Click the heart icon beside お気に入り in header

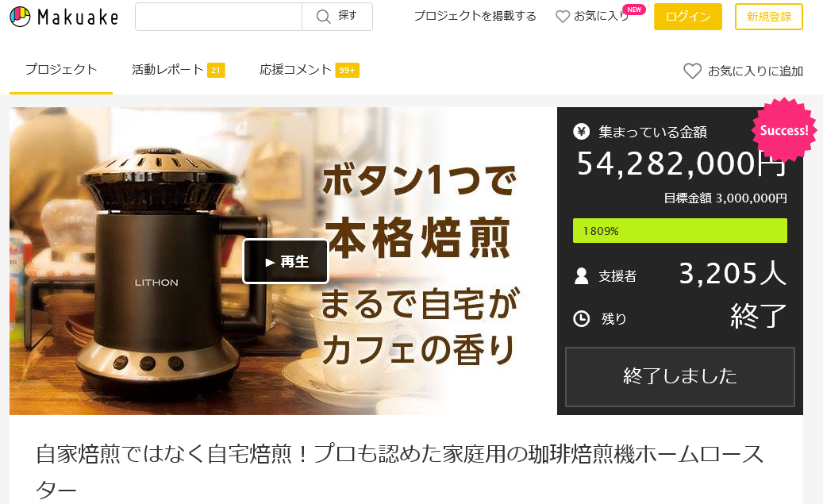pyautogui.click(x=563, y=17)
